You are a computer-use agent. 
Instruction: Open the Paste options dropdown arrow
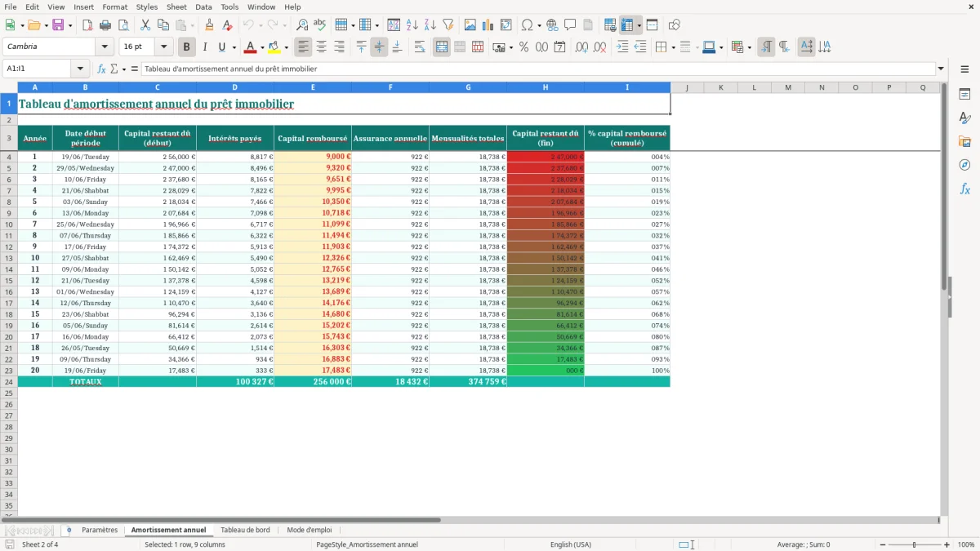point(194,25)
